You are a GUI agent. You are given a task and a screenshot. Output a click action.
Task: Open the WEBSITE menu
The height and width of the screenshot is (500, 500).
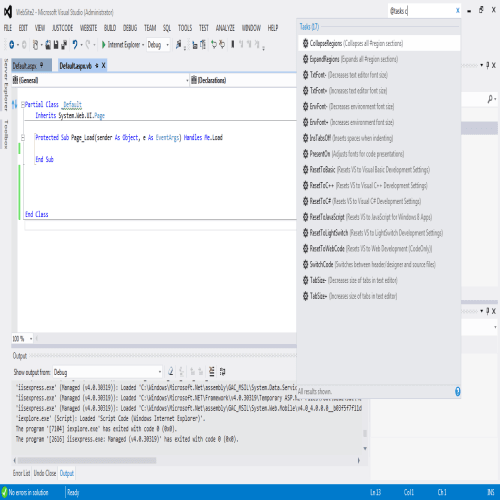coord(88,28)
